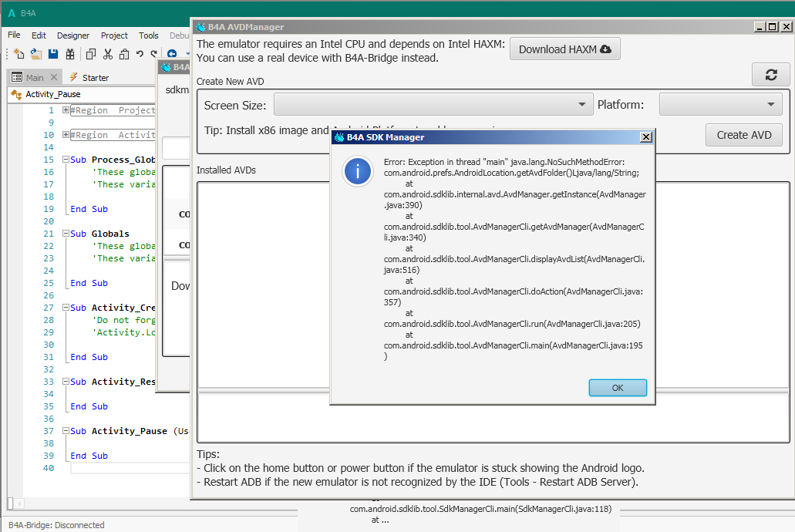
Task: Click the Navigate back blue arrow icon
Action: pyautogui.click(x=172, y=53)
